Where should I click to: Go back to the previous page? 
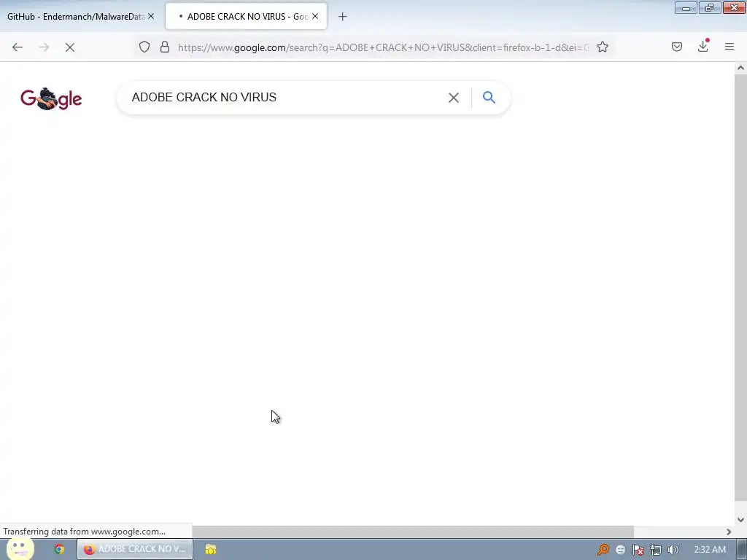point(18,47)
